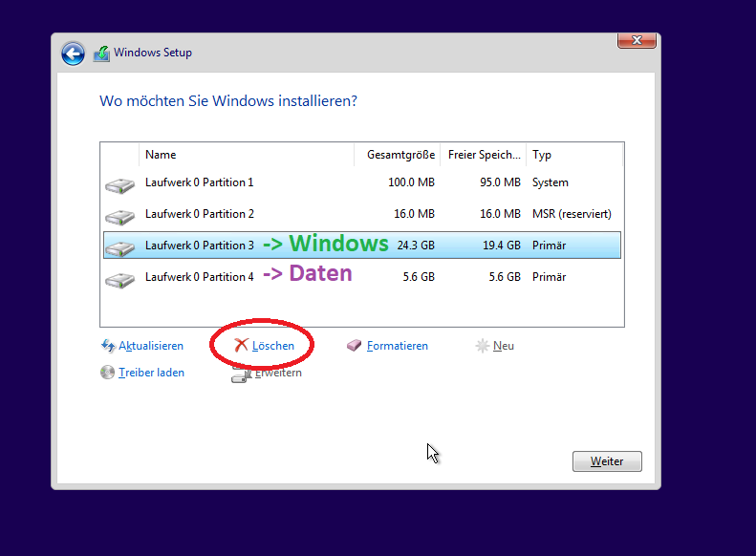
Task: Sort by the Name column header
Action: (x=247, y=155)
